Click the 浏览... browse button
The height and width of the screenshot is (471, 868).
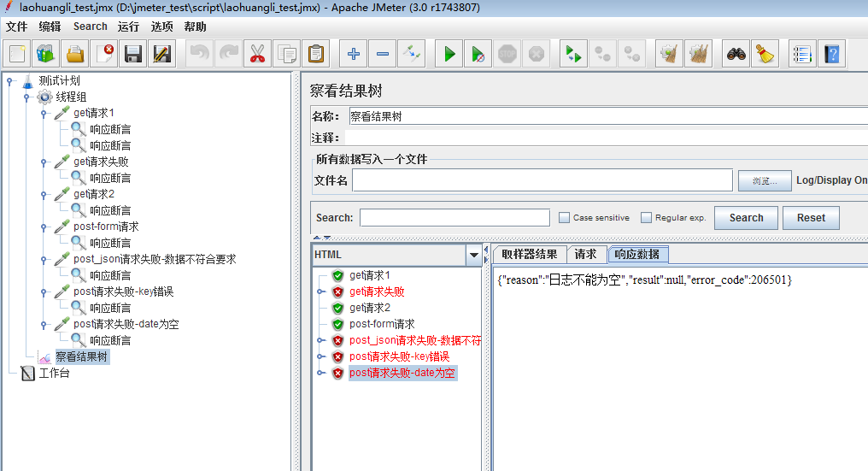pyautogui.click(x=765, y=180)
